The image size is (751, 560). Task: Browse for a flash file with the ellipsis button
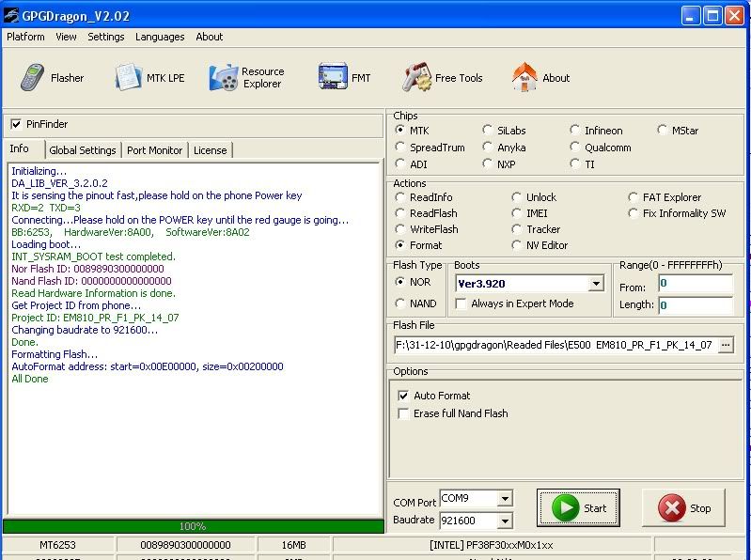[726, 345]
